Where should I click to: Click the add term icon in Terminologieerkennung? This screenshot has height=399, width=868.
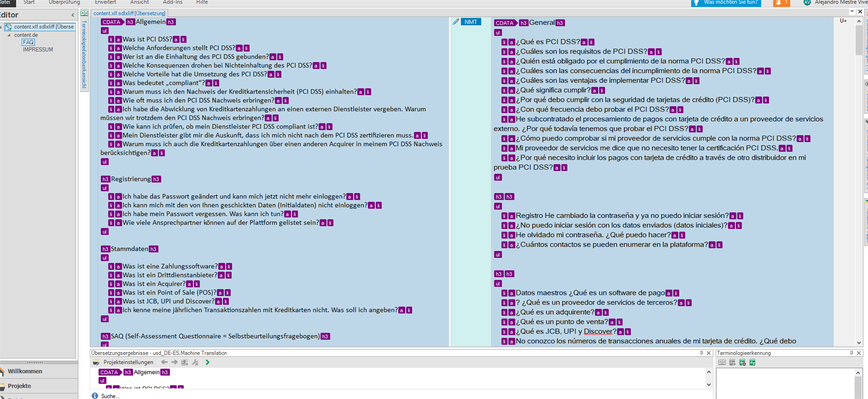(x=732, y=362)
